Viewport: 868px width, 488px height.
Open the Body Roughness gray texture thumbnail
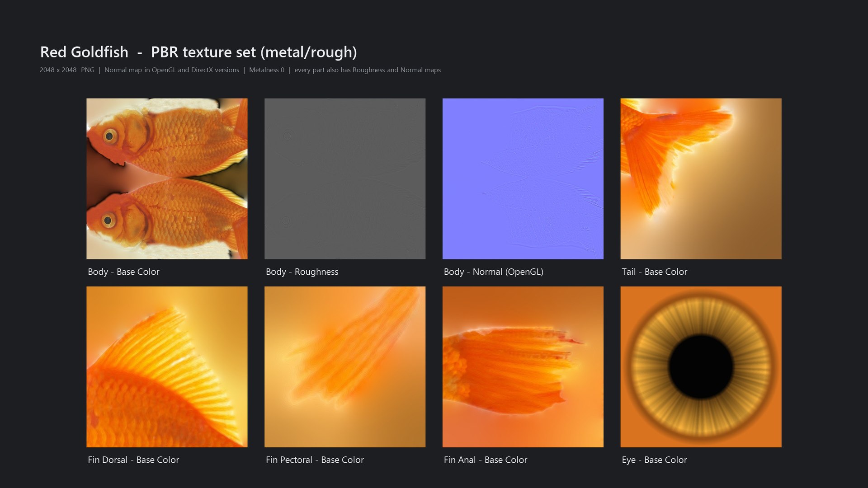(x=345, y=179)
